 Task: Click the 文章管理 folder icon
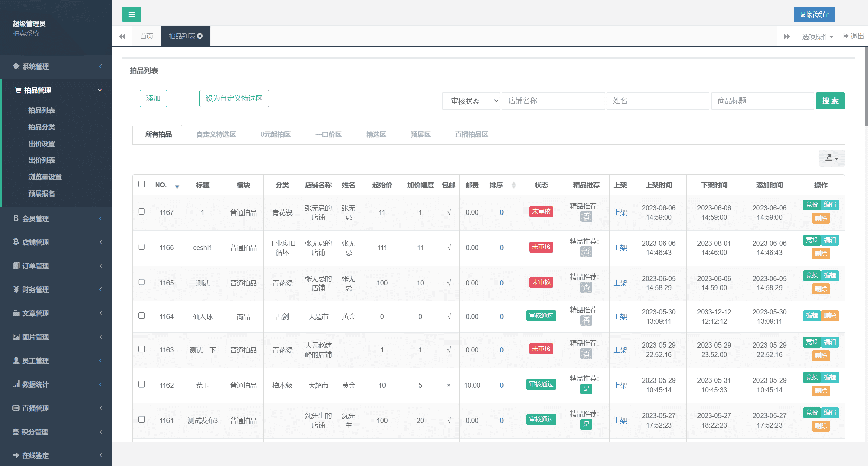click(x=16, y=313)
